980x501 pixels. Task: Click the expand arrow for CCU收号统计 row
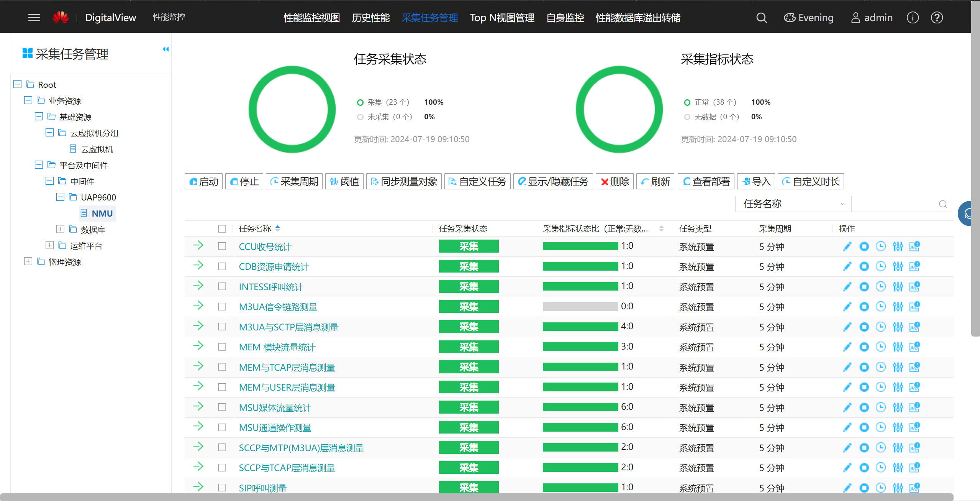198,245
